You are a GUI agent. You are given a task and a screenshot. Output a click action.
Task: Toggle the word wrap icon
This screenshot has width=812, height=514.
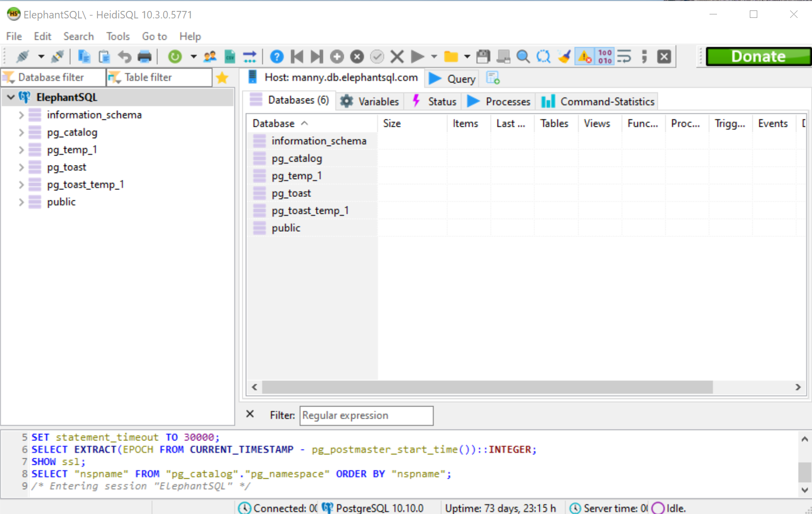tap(624, 57)
